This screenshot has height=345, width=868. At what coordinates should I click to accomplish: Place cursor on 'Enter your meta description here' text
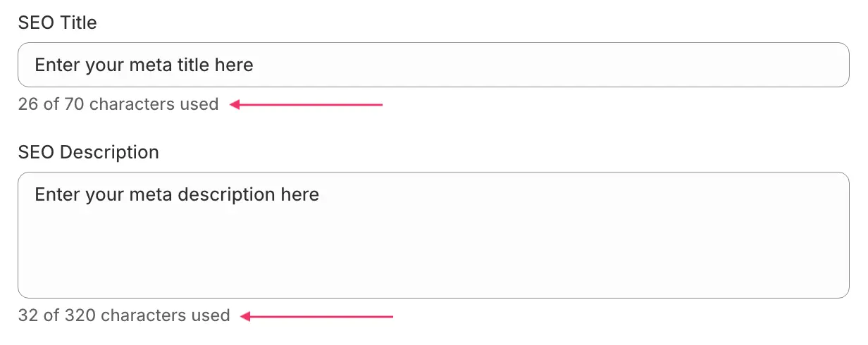tap(177, 194)
